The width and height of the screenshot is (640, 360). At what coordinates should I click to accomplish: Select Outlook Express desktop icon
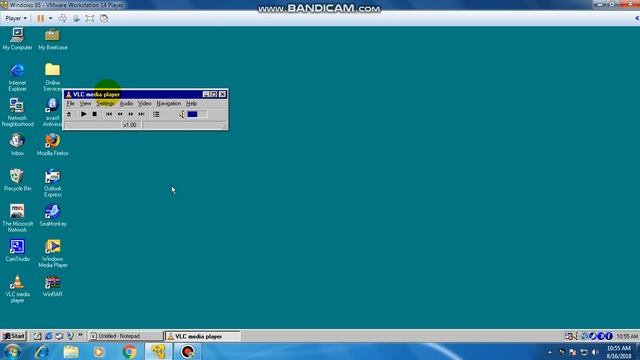click(53, 183)
